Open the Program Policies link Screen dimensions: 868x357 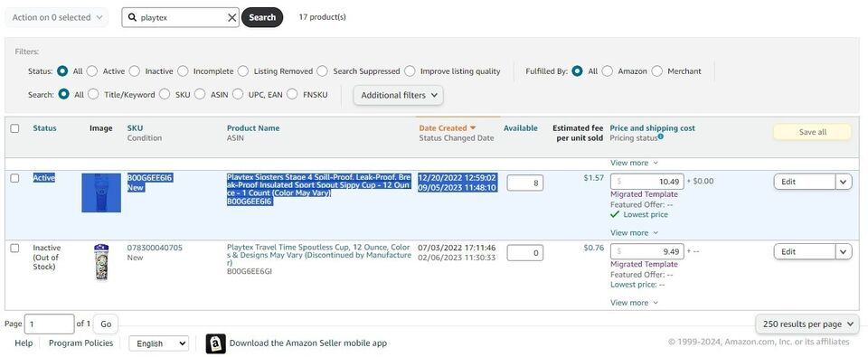pos(80,343)
